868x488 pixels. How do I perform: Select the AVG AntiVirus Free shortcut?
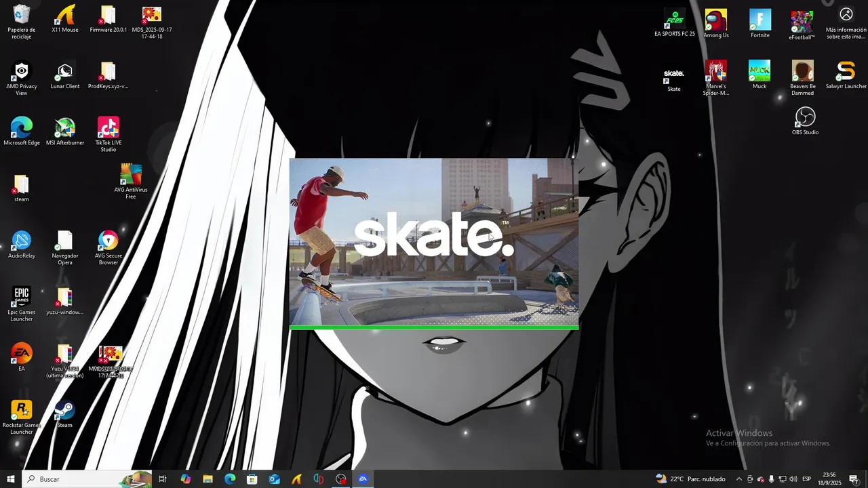(x=131, y=181)
